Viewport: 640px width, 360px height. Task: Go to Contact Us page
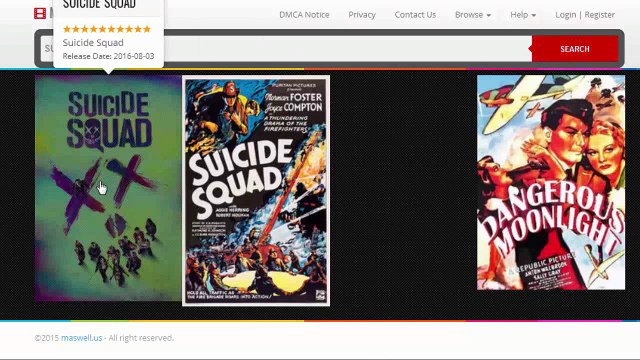[x=415, y=15]
